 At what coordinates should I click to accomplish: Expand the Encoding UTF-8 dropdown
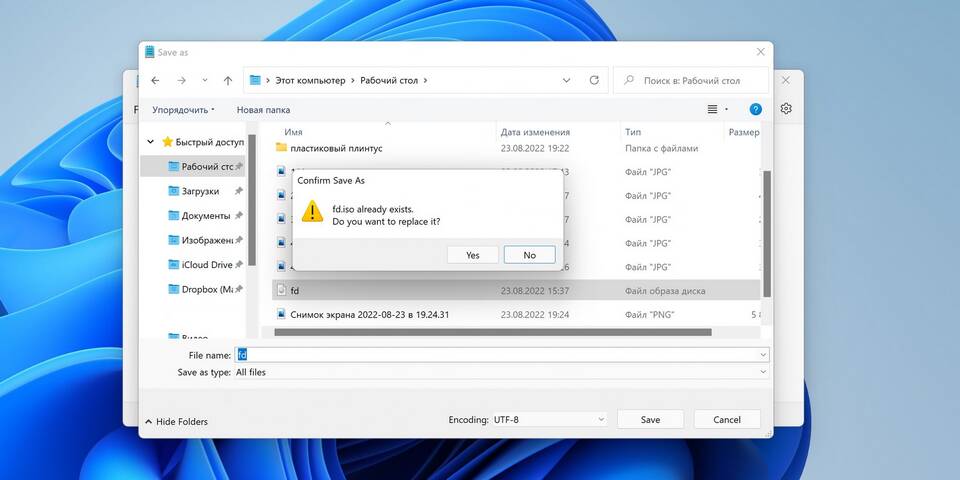(x=548, y=420)
